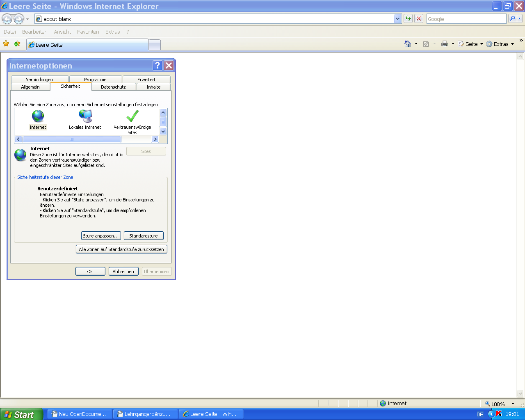This screenshot has height=420, width=525.
Task: Open the Ansicht menu
Action: 62,32
